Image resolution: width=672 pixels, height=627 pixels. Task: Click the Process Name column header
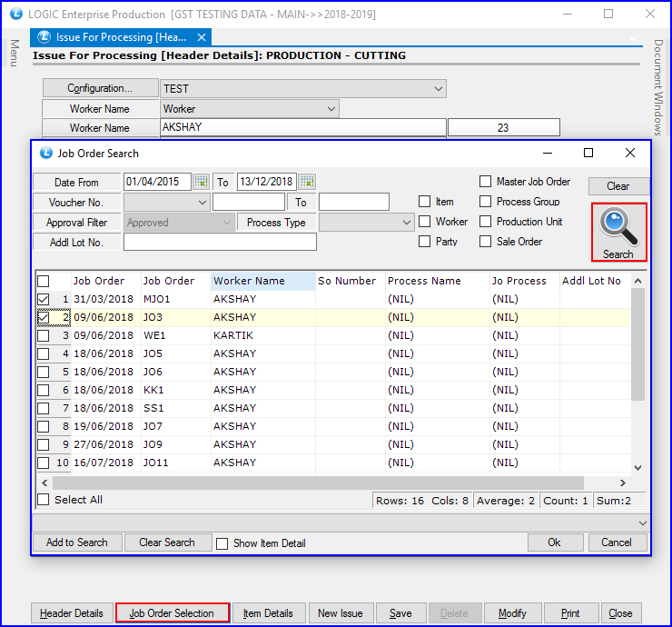pyautogui.click(x=438, y=281)
